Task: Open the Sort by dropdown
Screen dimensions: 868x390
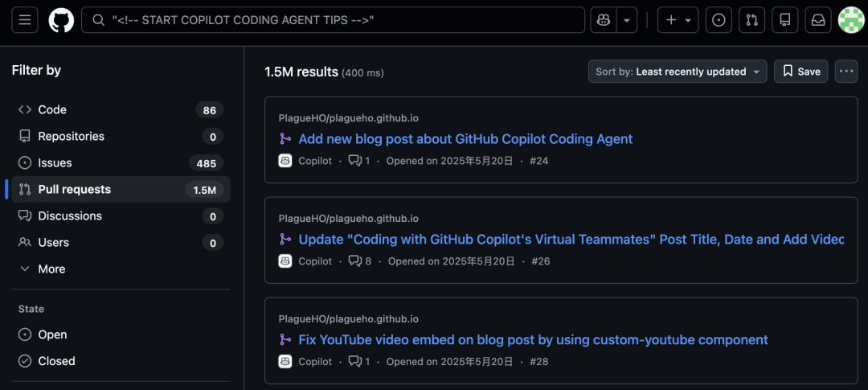Action: coord(677,72)
